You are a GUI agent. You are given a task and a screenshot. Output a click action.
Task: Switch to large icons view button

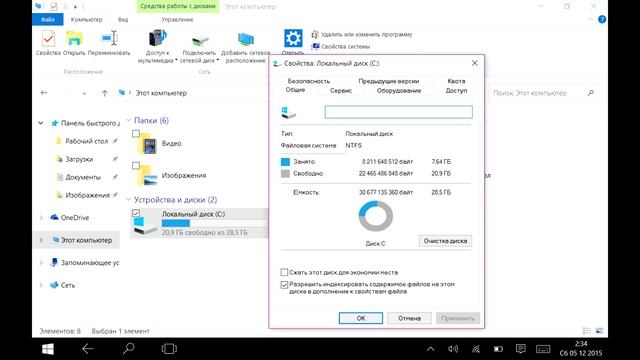pos(599,331)
